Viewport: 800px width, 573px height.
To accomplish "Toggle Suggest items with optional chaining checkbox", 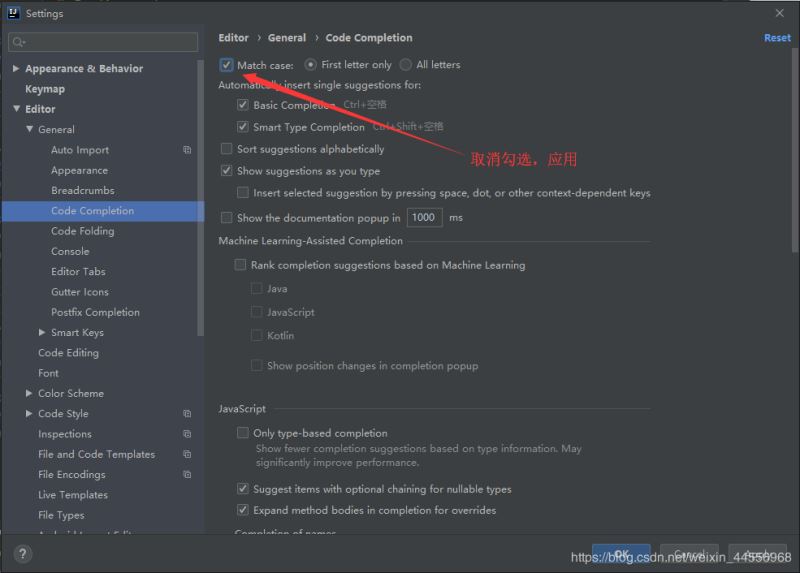I will coord(243,489).
